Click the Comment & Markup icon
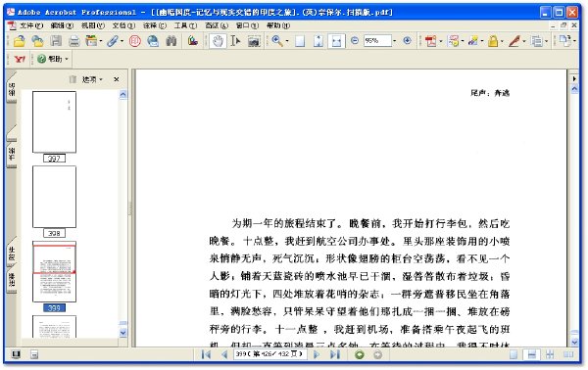Screen dimensions: 588x370 coord(454,41)
